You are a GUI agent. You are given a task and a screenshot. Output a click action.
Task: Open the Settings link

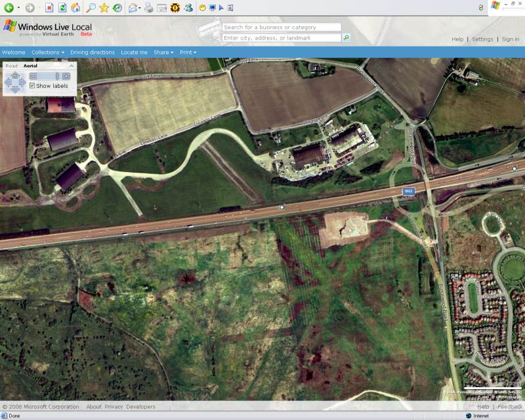[482, 39]
